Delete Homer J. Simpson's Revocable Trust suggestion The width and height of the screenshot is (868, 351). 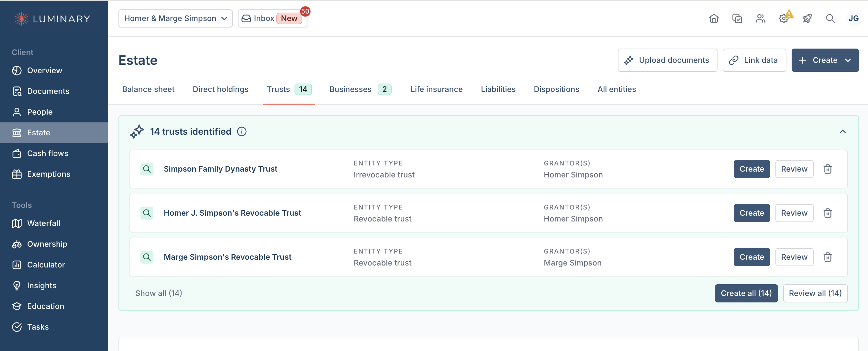click(828, 213)
